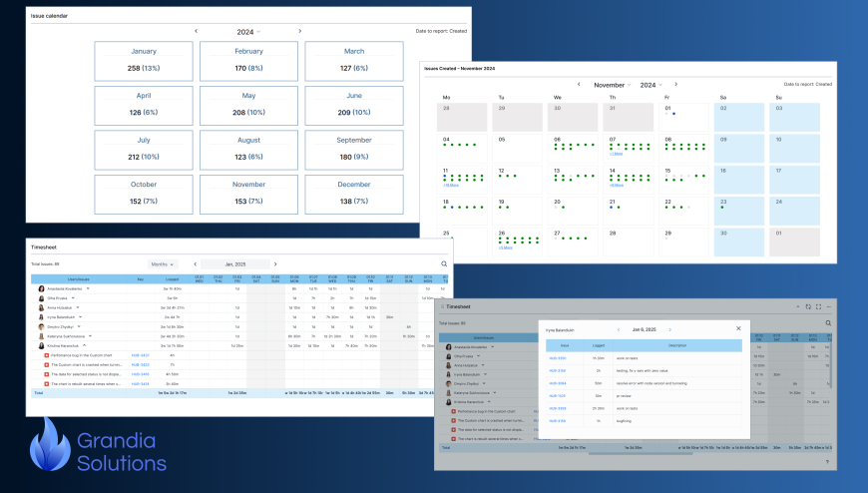
Task: Click Dmytro Zhydkyi's avatar in the Months Timesheet panel
Action: coord(42,326)
